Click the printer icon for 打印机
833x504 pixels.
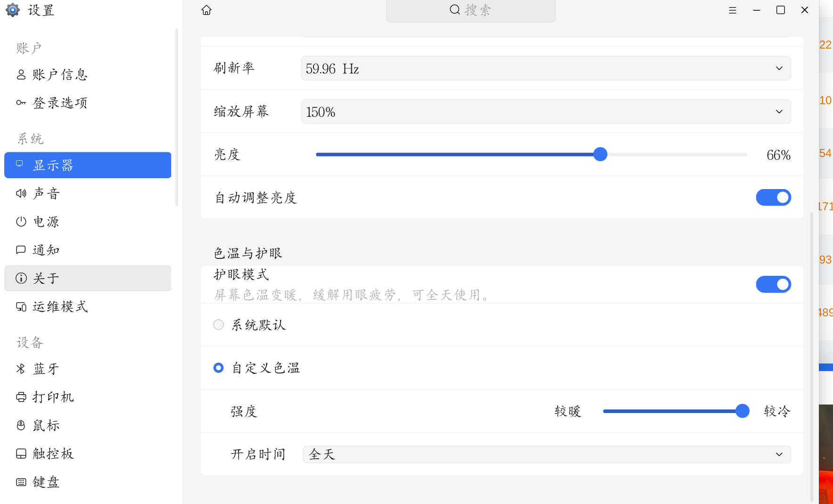point(21,397)
